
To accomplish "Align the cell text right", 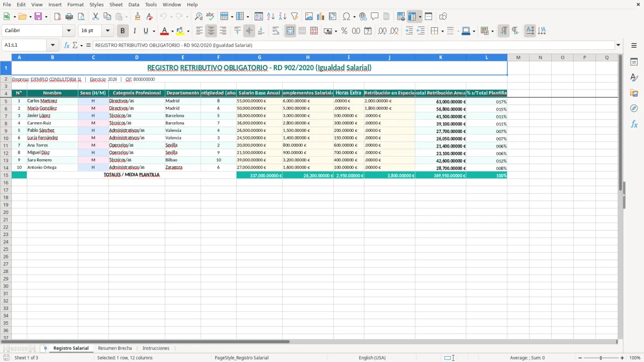I will 223,31.
